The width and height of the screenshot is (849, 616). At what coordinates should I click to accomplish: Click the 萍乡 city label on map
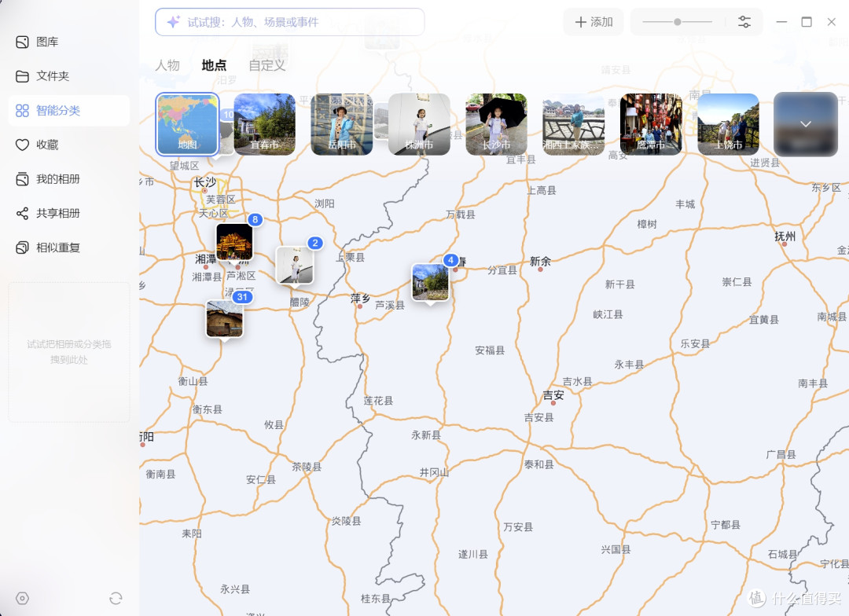[360, 299]
